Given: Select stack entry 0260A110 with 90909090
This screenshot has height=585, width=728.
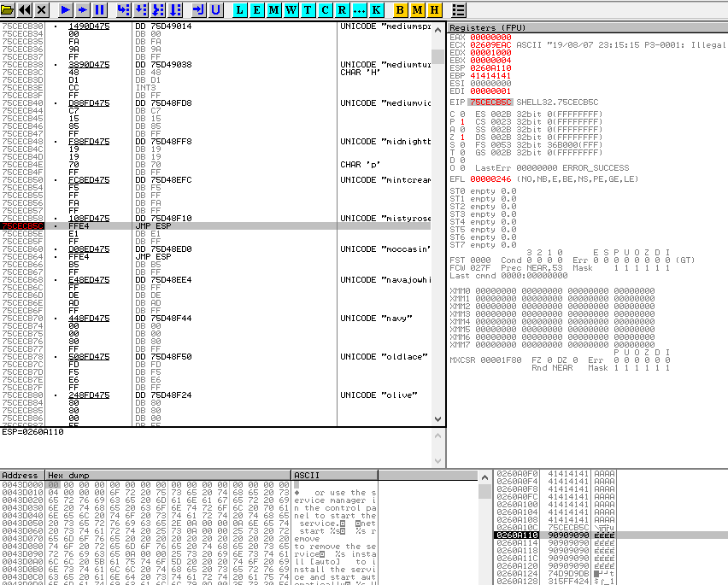Looking at the screenshot, I should 555,535.
